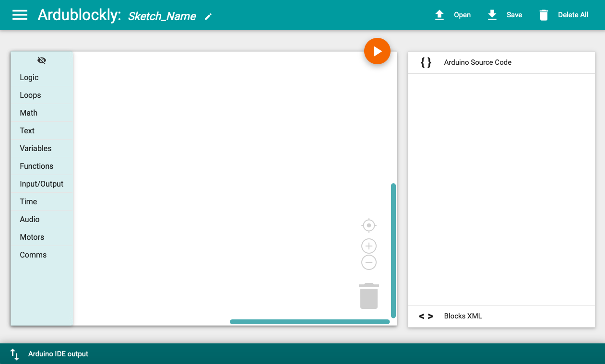Center the workspace with the crosshair icon

[368, 225]
